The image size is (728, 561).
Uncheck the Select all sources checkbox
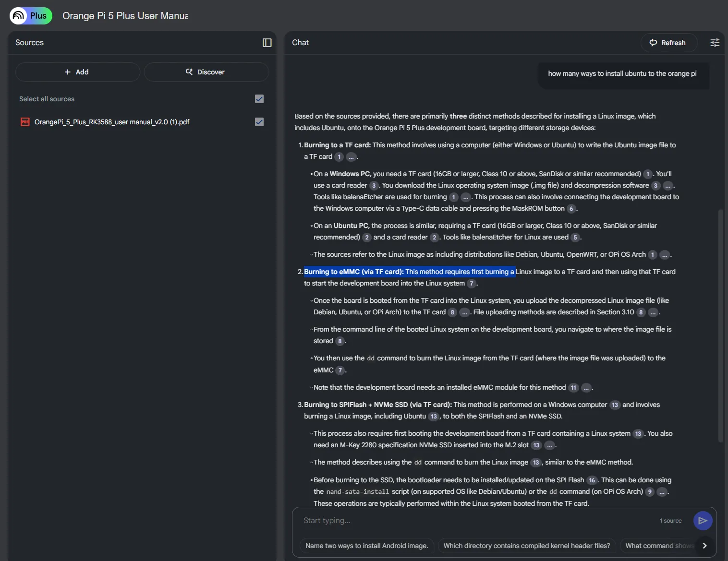pyautogui.click(x=259, y=99)
